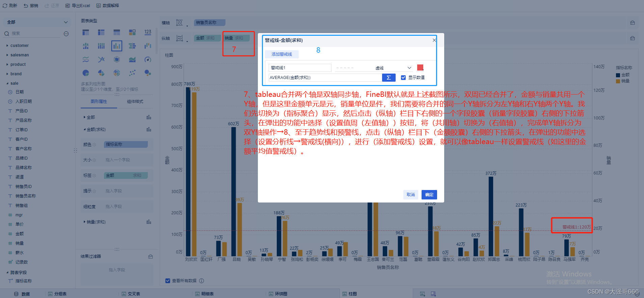
Task: Click the 确定 button in the dialog
Action: (x=429, y=195)
